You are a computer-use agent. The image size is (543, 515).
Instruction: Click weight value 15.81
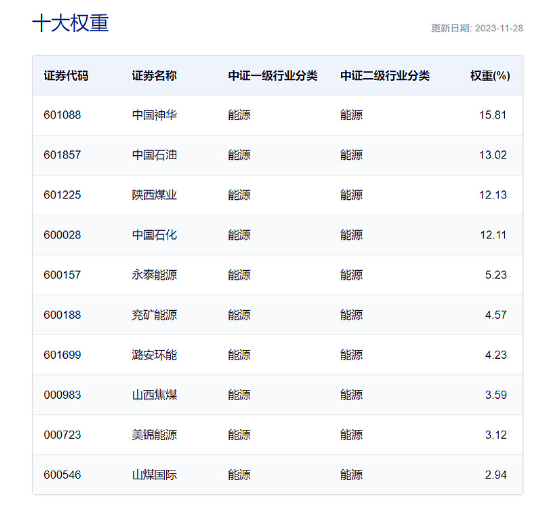coord(493,115)
